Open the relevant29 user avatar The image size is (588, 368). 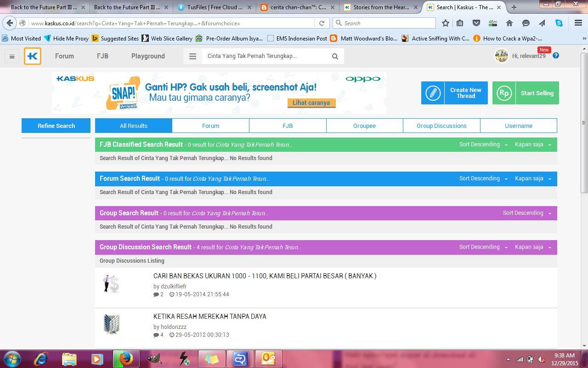(501, 56)
